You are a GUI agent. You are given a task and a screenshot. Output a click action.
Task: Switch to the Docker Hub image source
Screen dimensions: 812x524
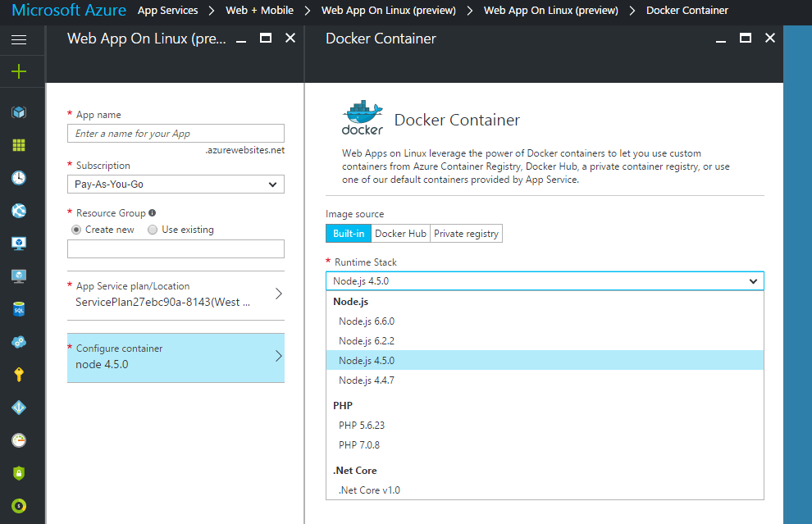pos(400,234)
